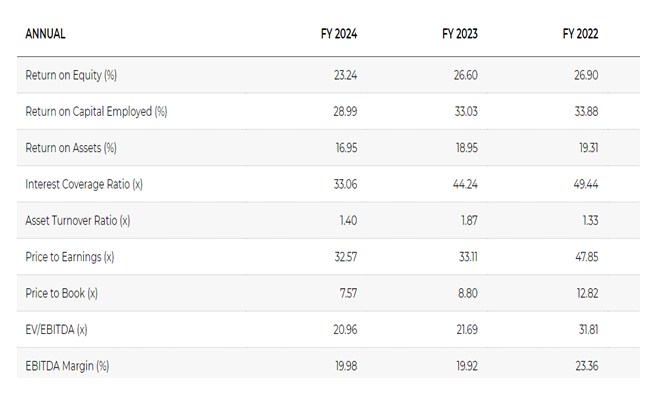This screenshot has height=407, width=646.
Task: Click FY 2022 Price to Earnings value 47.85
Action: click(586, 257)
